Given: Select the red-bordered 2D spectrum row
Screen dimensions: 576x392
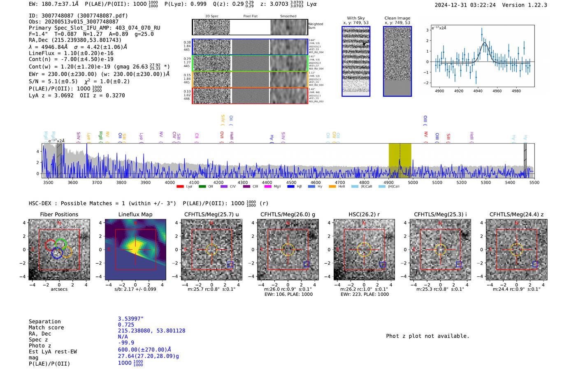Looking at the screenshot, I should click(x=250, y=95).
